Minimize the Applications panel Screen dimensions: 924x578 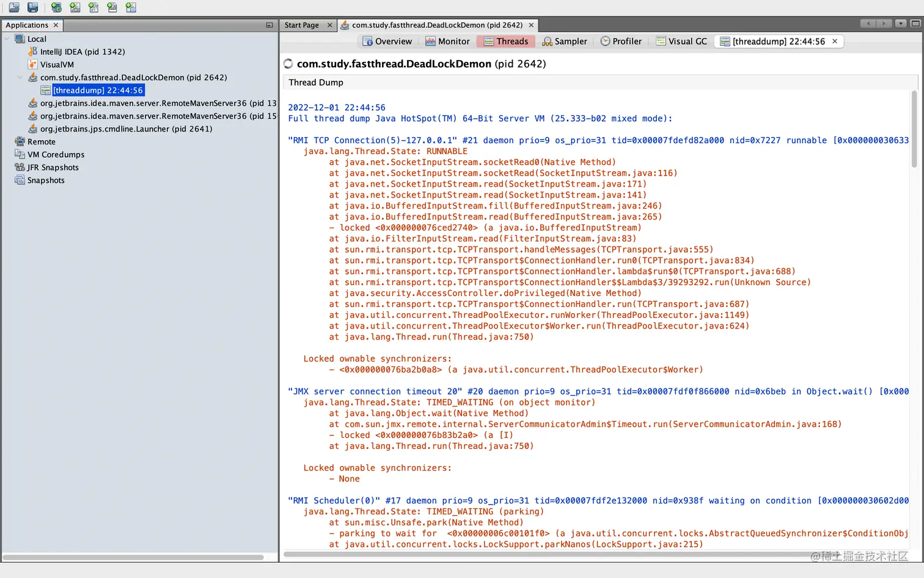coord(269,25)
